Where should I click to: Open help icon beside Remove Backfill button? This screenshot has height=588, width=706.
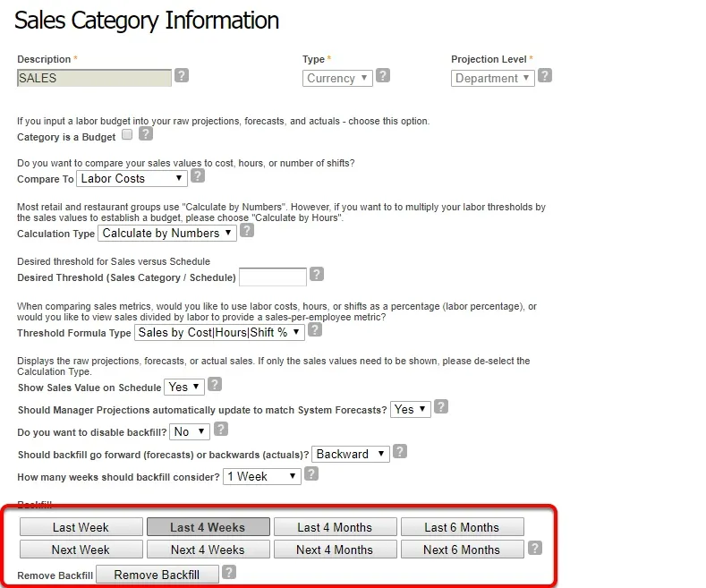[229, 572]
